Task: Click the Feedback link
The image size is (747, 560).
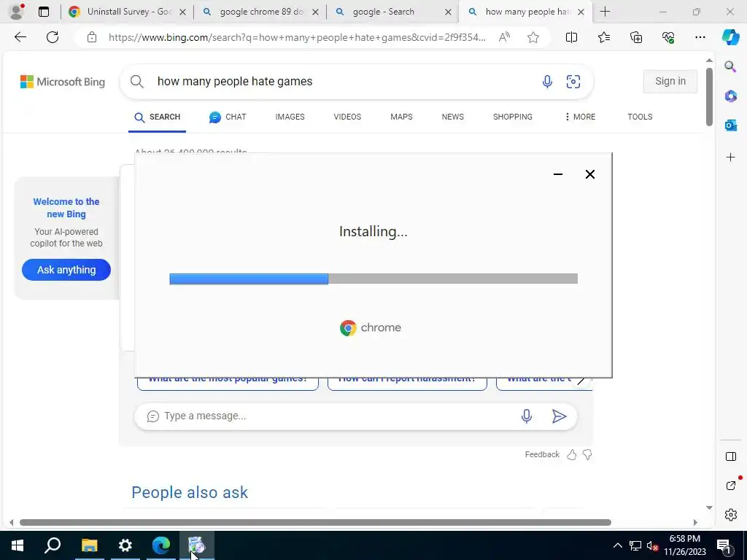Action: pos(542,455)
